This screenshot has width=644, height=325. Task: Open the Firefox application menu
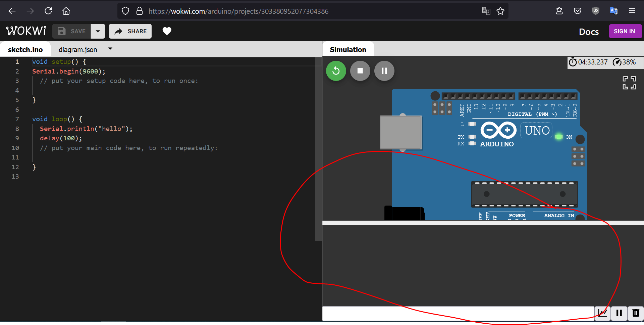tap(632, 11)
